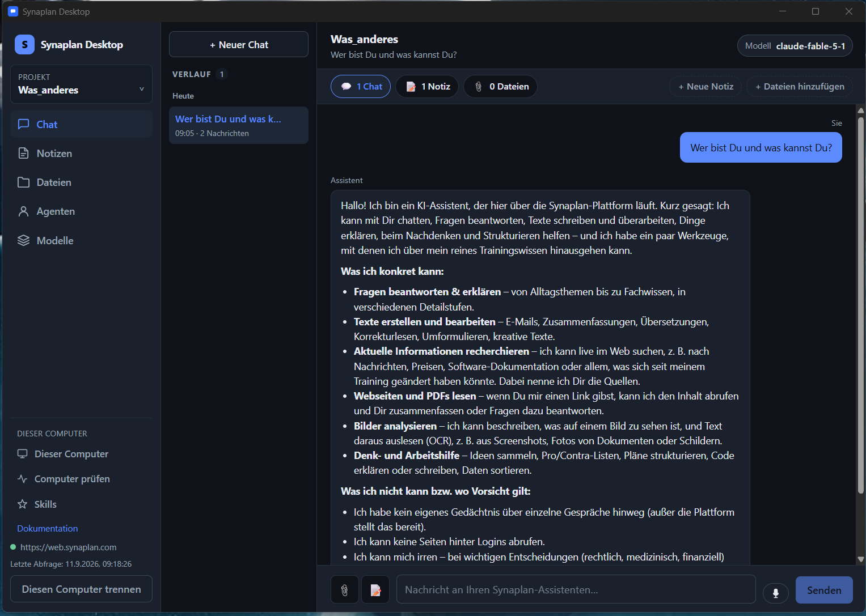This screenshot has height=616, width=866.
Task: Maximize the Synaplan Desktop window
Action: (x=816, y=11)
